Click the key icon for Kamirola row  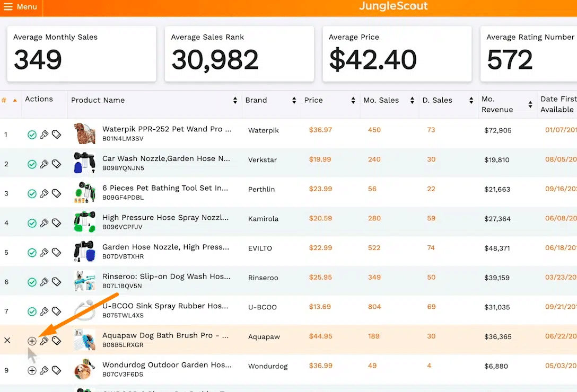click(44, 223)
